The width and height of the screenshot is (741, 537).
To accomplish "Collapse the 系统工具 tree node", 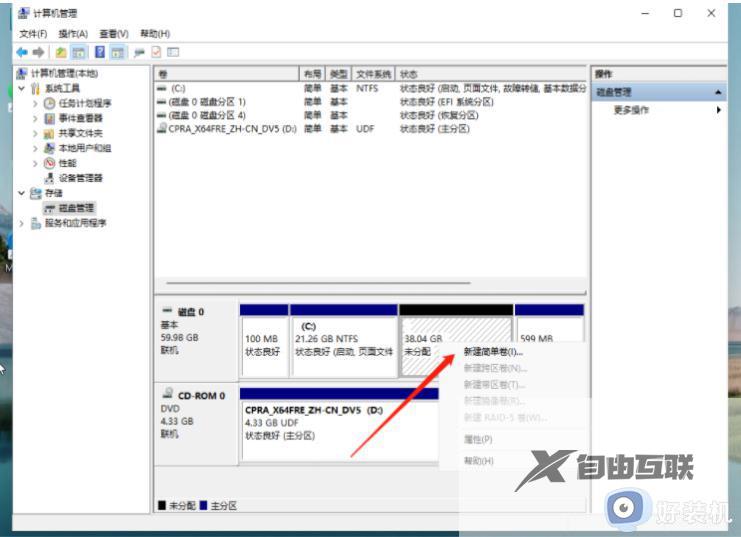I will [x=21, y=88].
